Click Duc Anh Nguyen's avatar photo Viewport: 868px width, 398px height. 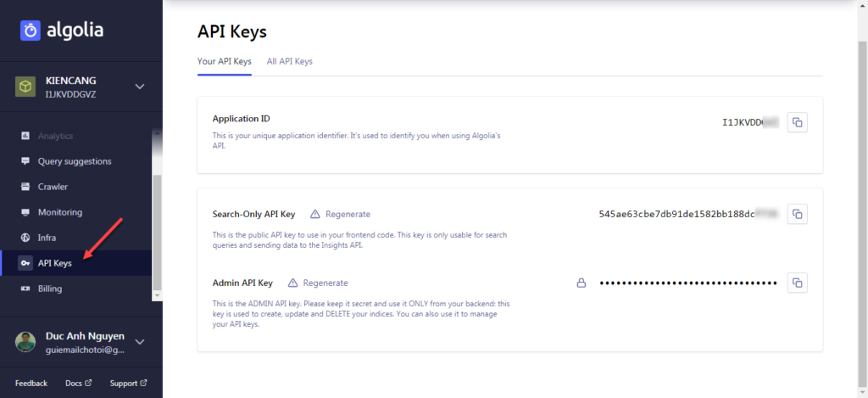[25, 342]
